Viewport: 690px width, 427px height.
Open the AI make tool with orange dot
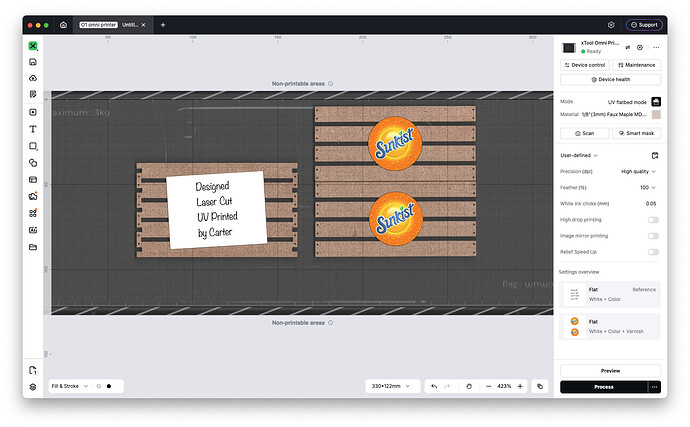click(33, 196)
